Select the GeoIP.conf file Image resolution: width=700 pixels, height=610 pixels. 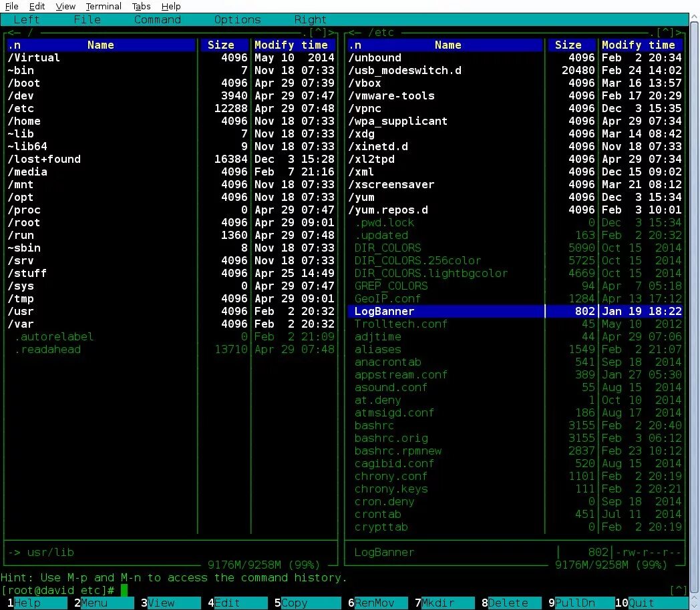515,299
